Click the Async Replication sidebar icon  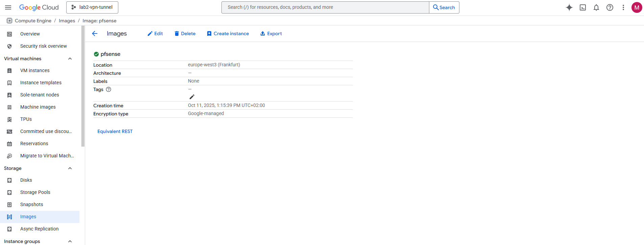tap(9, 229)
